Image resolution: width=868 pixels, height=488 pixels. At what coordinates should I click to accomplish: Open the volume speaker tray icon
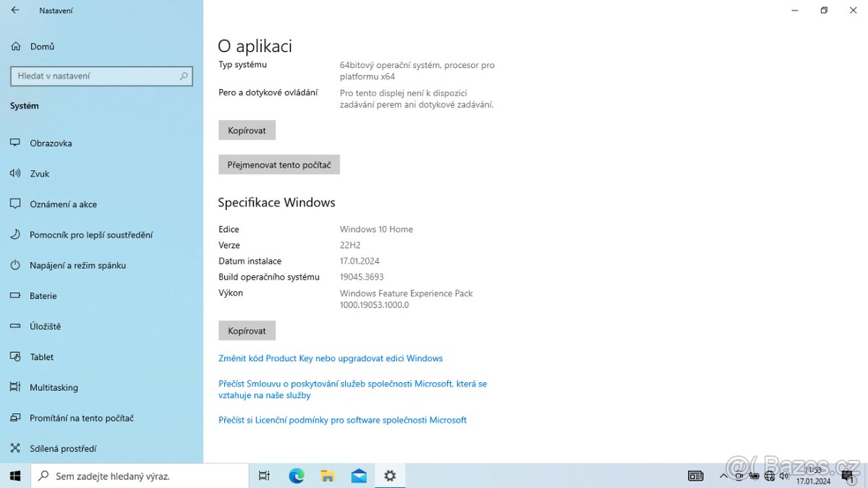pos(784,476)
